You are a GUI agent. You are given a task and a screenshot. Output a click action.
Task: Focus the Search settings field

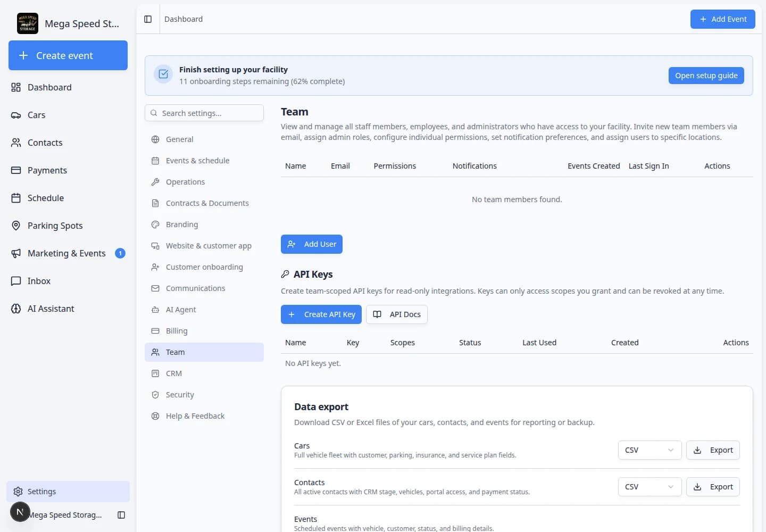(x=204, y=113)
